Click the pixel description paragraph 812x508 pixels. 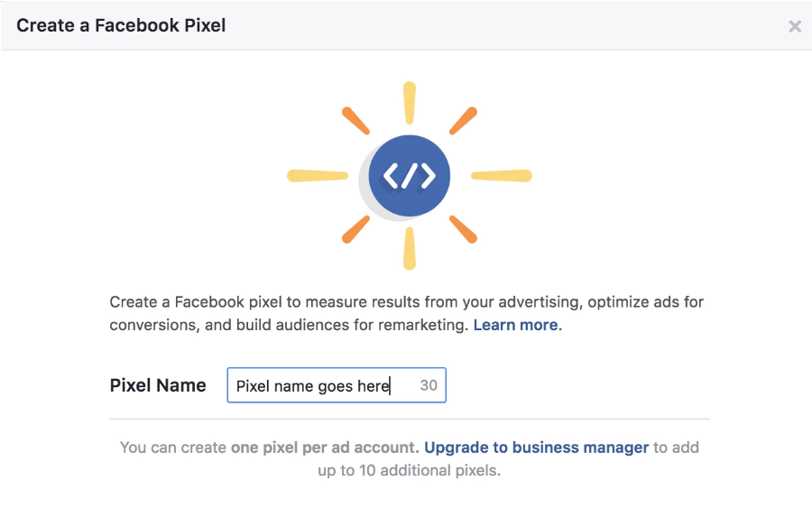(x=406, y=302)
